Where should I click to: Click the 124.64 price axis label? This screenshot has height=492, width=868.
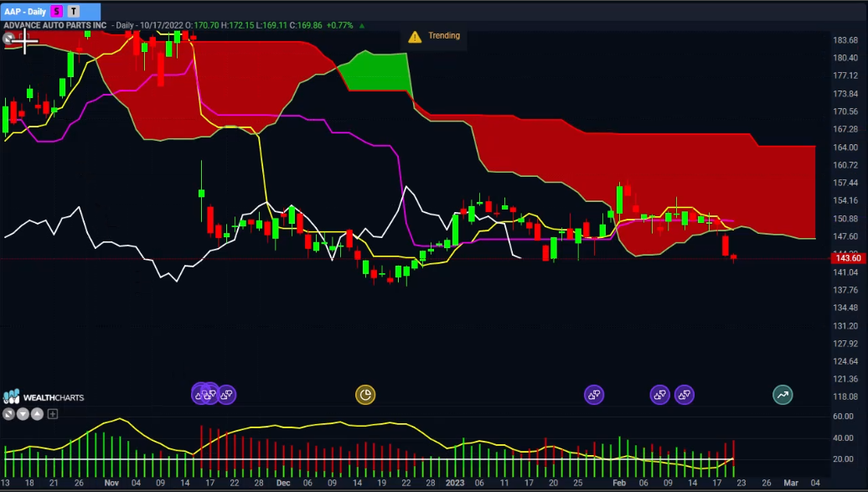point(845,361)
